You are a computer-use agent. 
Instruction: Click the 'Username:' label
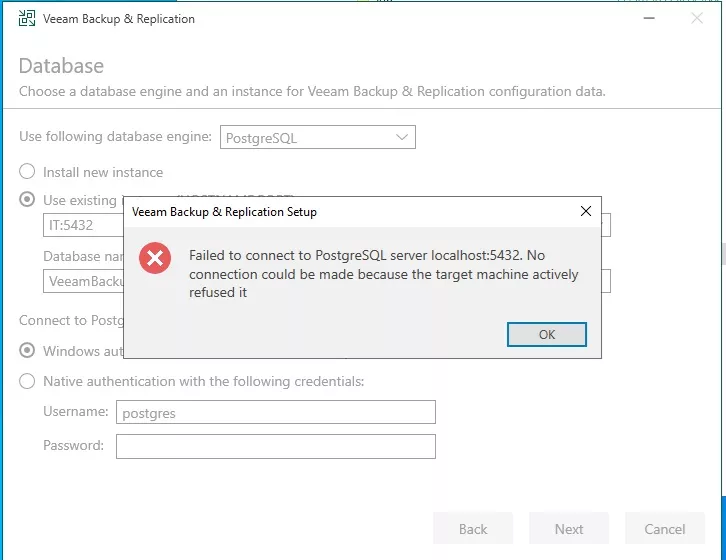[x=75, y=411]
